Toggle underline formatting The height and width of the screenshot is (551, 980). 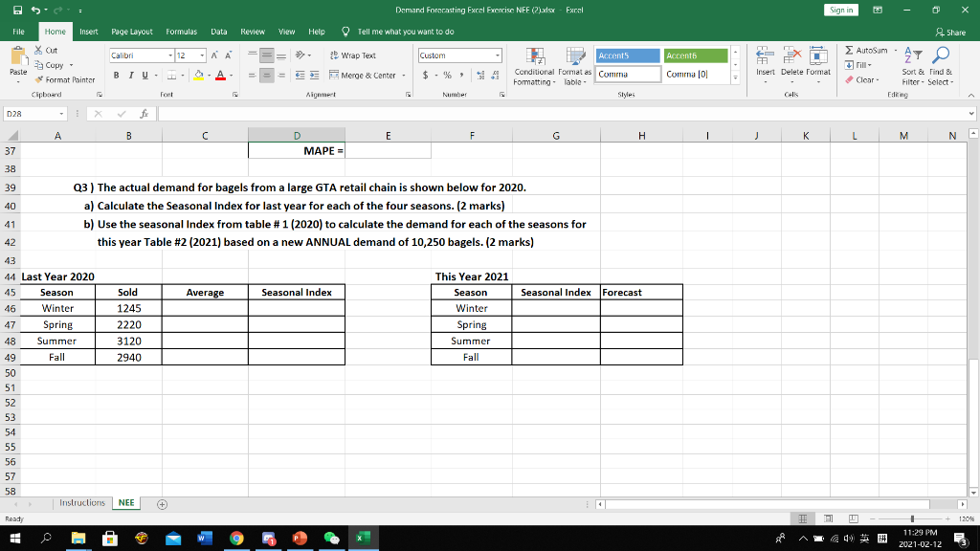pyautogui.click(x=144, y=74)
